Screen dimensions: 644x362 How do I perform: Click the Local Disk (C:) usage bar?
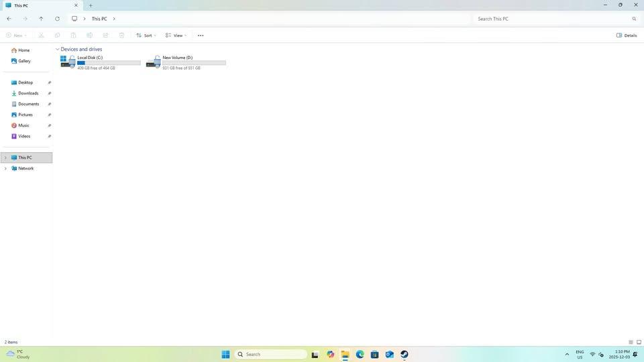click(x=109, y=63)
